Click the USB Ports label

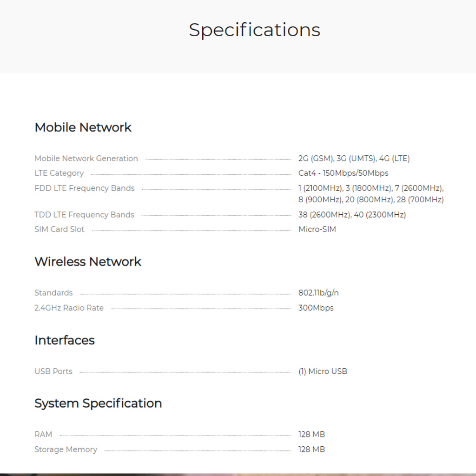(x=53, y=371)
